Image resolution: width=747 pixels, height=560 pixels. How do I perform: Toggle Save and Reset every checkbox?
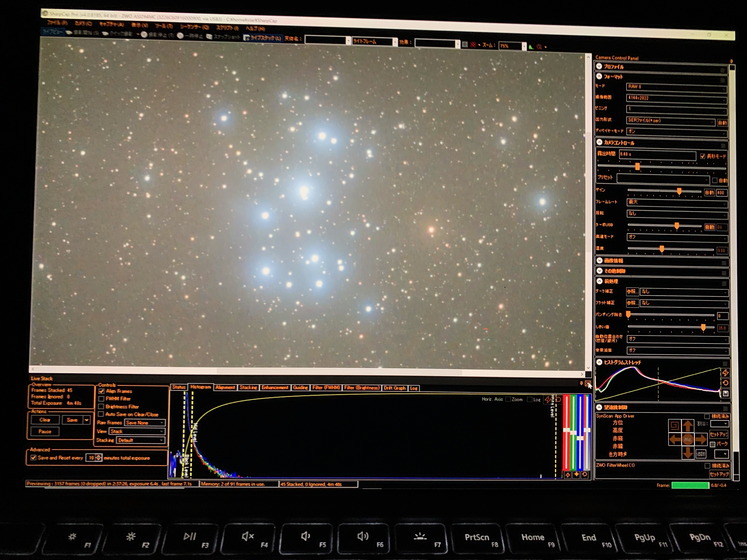coord(33,458)
